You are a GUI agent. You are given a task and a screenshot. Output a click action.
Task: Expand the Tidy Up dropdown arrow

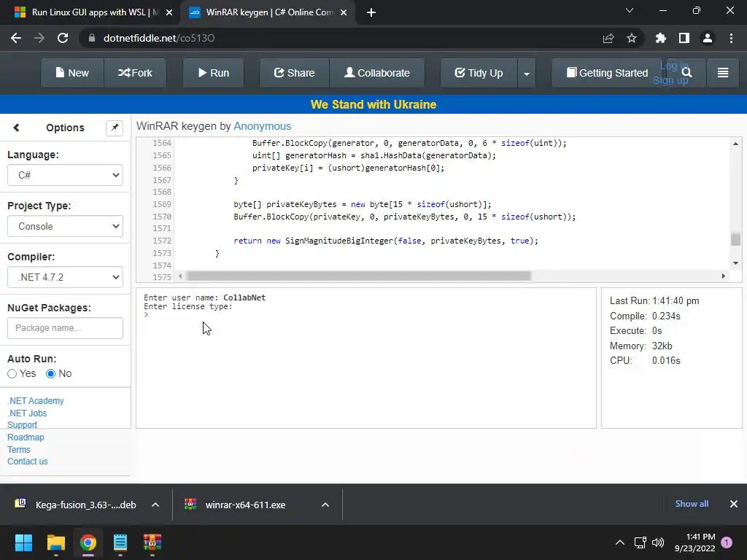(527, 74)
